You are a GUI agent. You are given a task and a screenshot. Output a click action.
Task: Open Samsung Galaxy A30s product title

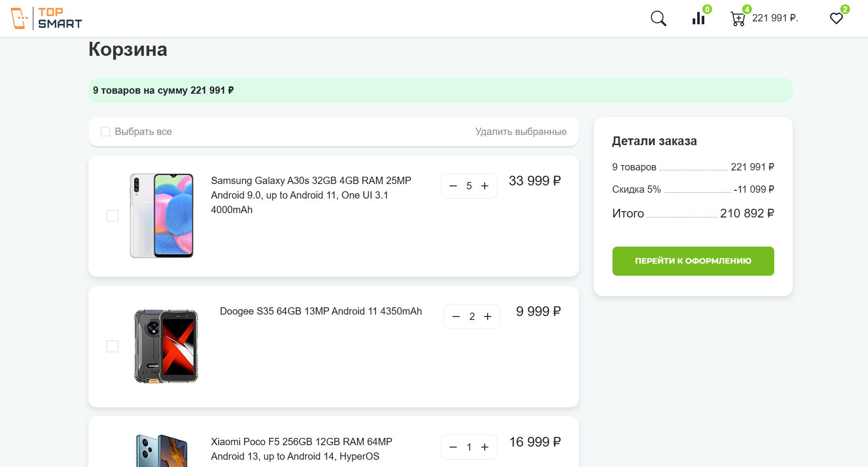pyautogui.click(x=311, y=195)
